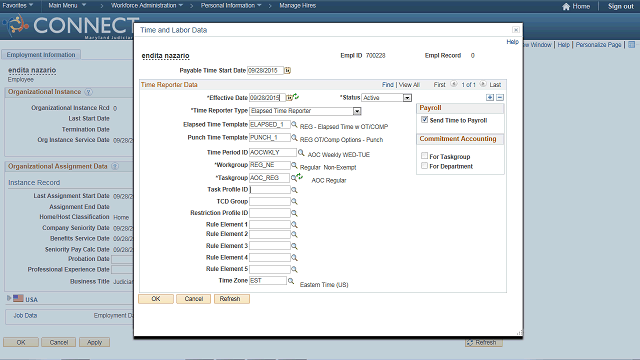
Task: Open the TCD Group lookup icon
Action: coord(294,202)
